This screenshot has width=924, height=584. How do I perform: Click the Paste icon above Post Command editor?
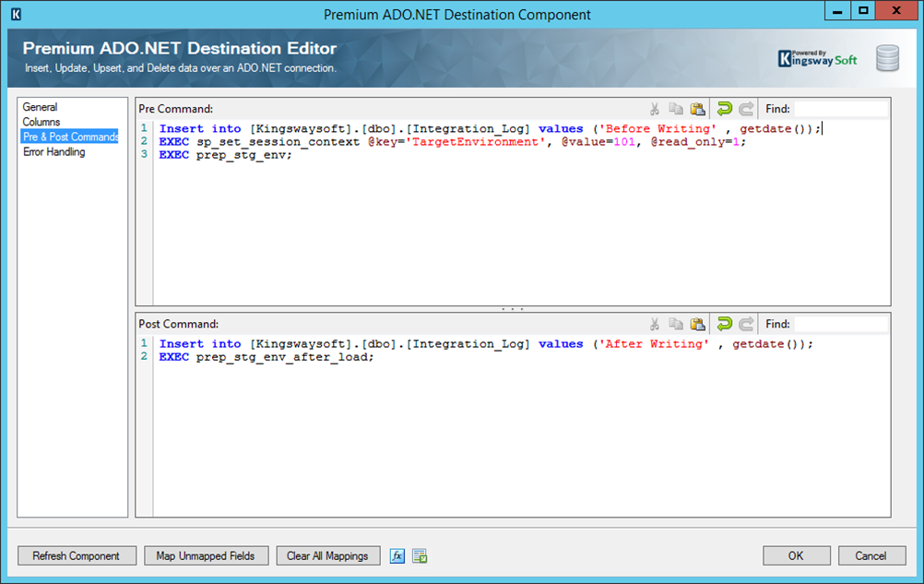pos(698,324)
